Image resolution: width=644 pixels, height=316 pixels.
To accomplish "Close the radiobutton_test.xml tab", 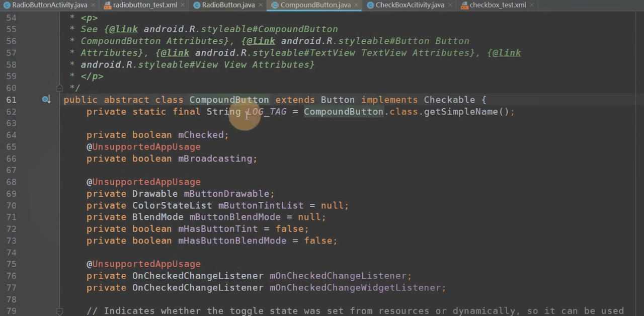I will (184, 5).
